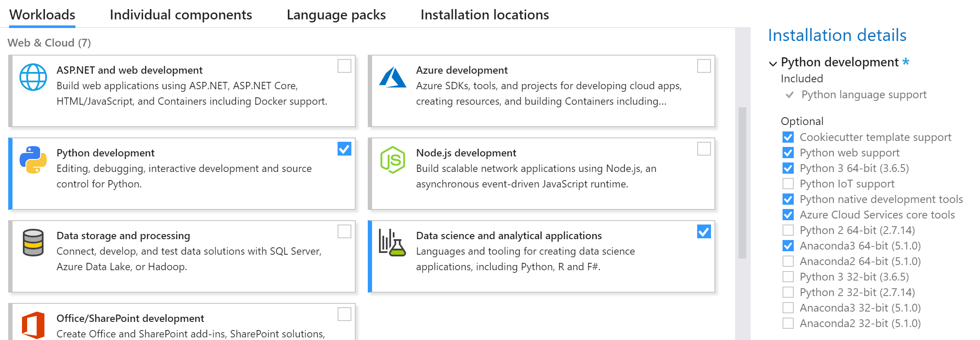
Task: Collapse the Python development details section
Action: tap(773, 63)
